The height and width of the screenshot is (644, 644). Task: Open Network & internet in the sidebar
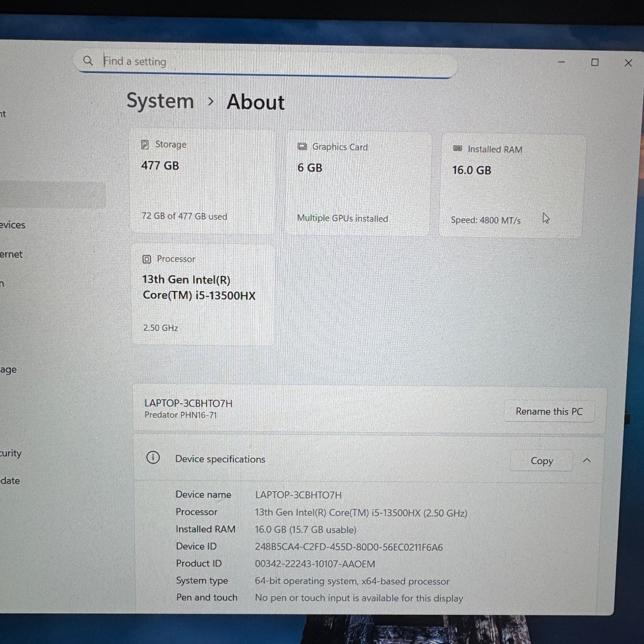[x=12, y=254]
